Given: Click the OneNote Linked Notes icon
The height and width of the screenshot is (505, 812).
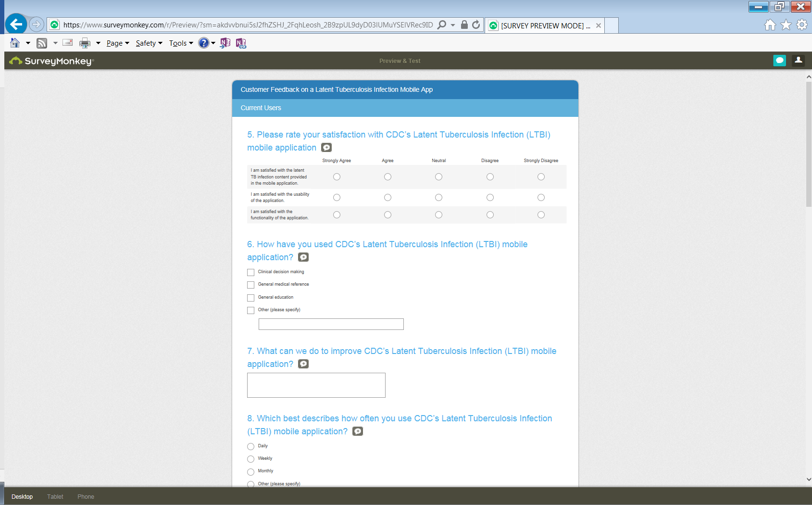Looking at the screenshot, I should tap(241, 43).
